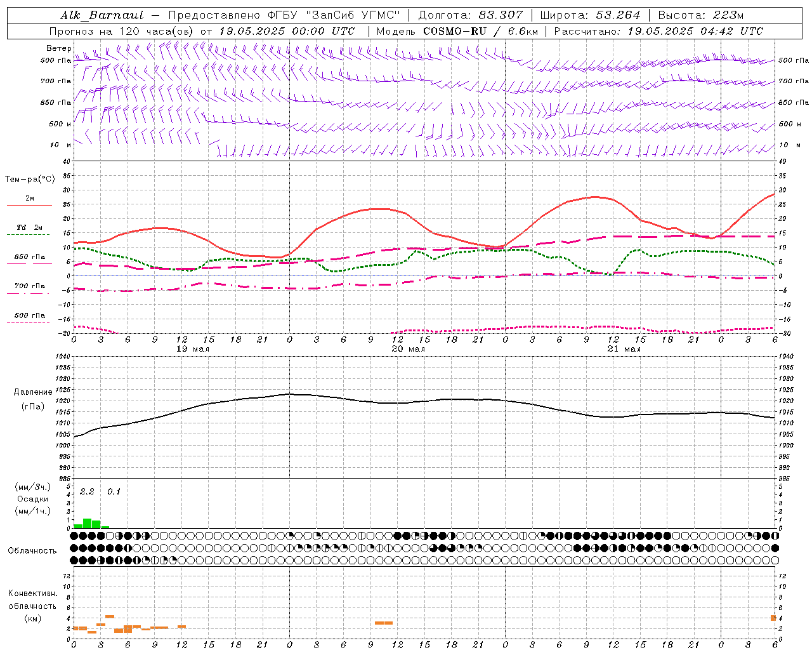Click the '(мм/3ч.)' precipitation unit label
Screen dimensions: 812x650
coord(33,487)
